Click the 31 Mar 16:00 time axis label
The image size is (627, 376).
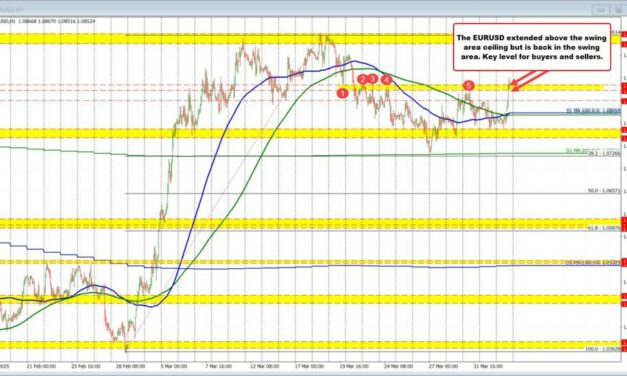coord(488,366)
